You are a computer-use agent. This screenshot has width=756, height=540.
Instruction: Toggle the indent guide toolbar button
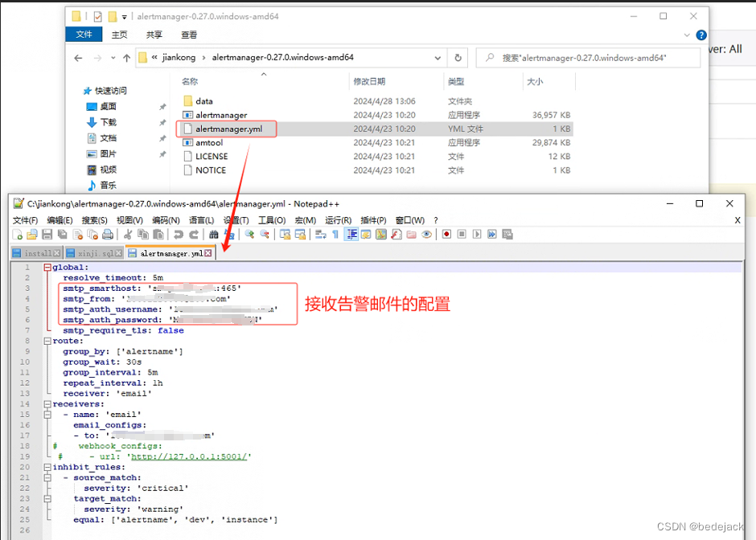point(351,235)
